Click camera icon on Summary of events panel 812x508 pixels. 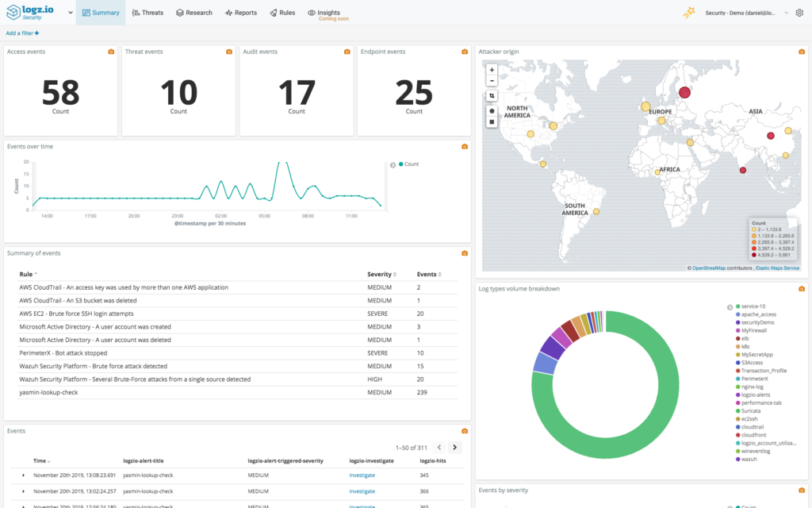[x=465, y=253]
